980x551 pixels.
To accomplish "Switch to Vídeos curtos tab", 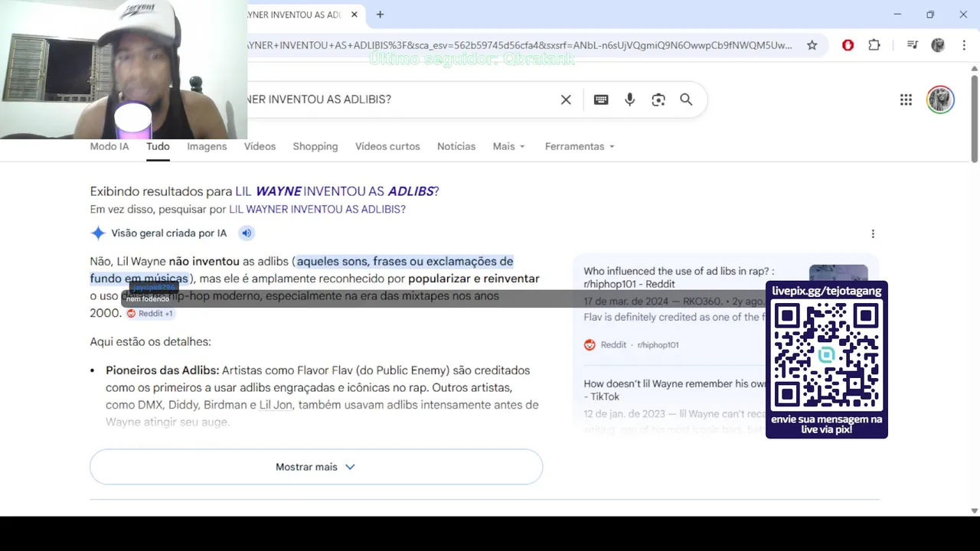I will (x=387, y=146).
